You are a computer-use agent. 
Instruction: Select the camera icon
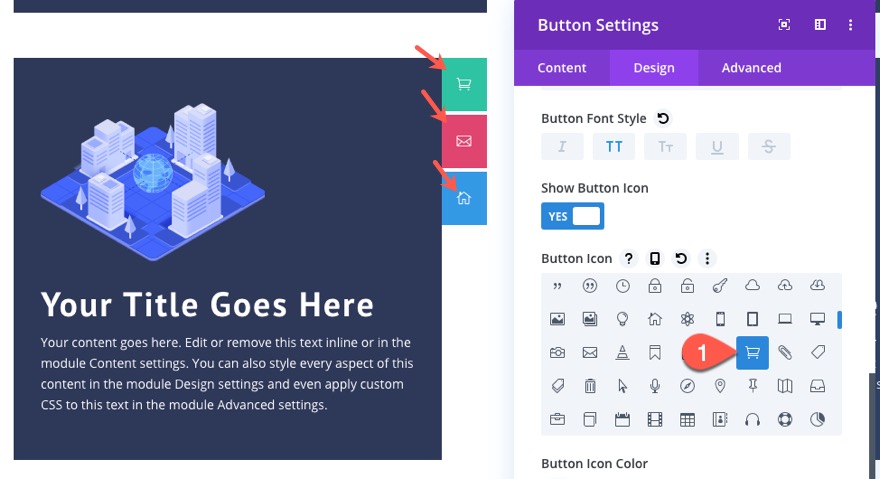pyautogui.click(x=557, y=353)
